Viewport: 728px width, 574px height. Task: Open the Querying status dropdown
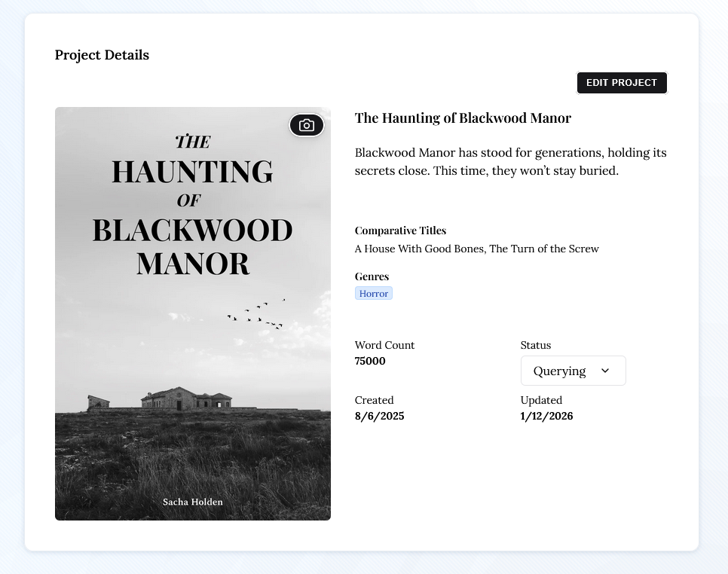click(572, 371)
